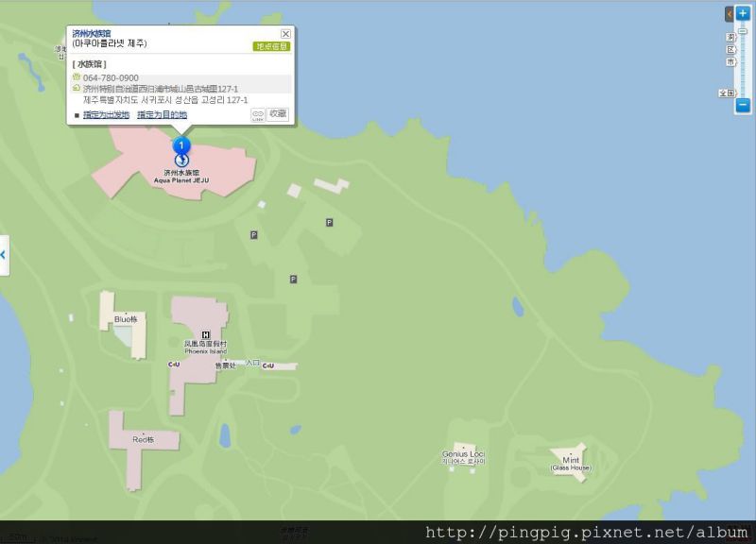756x544 pixels.
Task: Expand the left side panel arrow tab
Action: (4, 255)
